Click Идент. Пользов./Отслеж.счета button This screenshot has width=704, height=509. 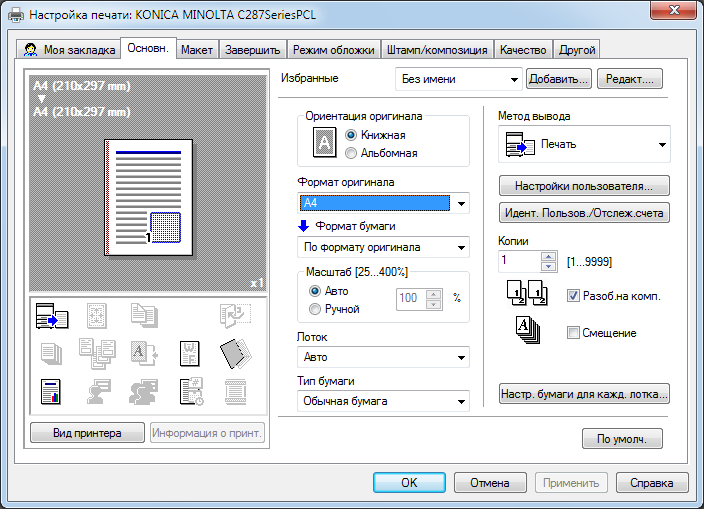(584, 212)
